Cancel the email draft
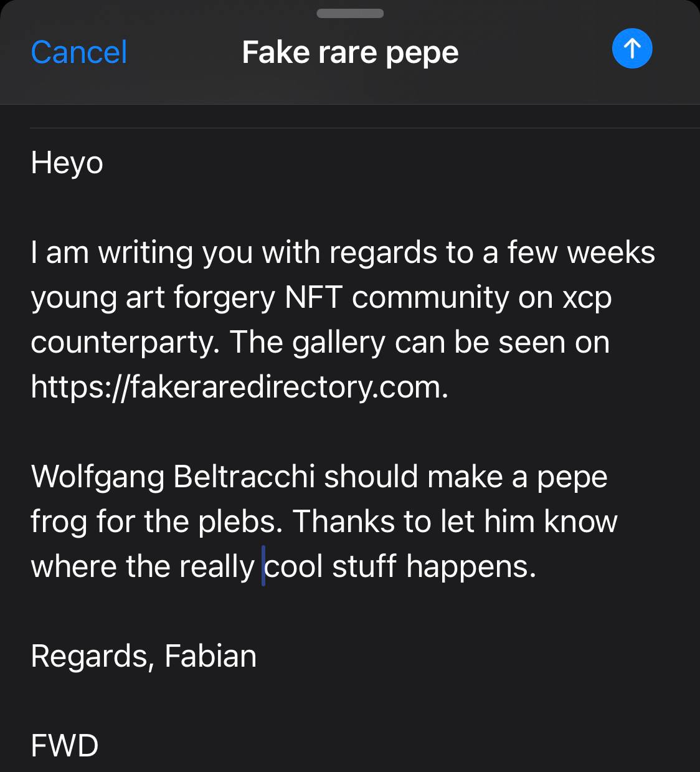This screenshot has height=772, width=700. click(x=79, y=52)
